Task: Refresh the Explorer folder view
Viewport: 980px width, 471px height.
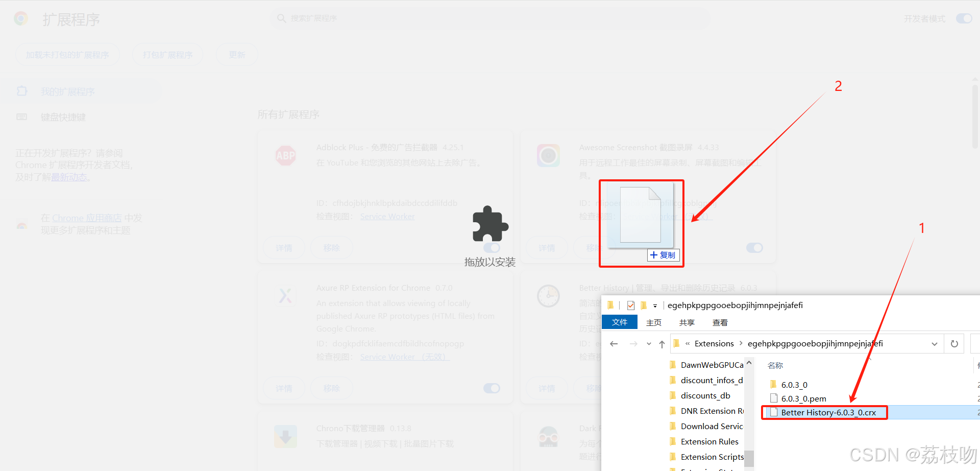Action: (x=954, y=344)
